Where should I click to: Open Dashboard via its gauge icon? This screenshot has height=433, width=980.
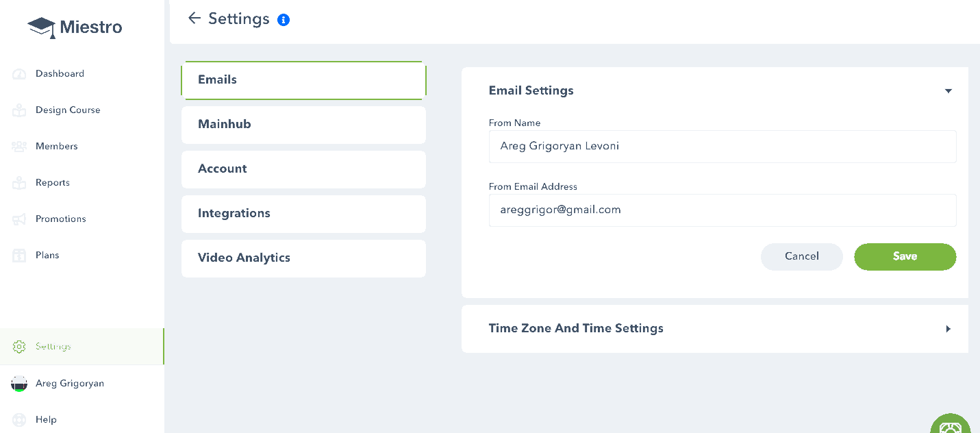coord(19,74)
